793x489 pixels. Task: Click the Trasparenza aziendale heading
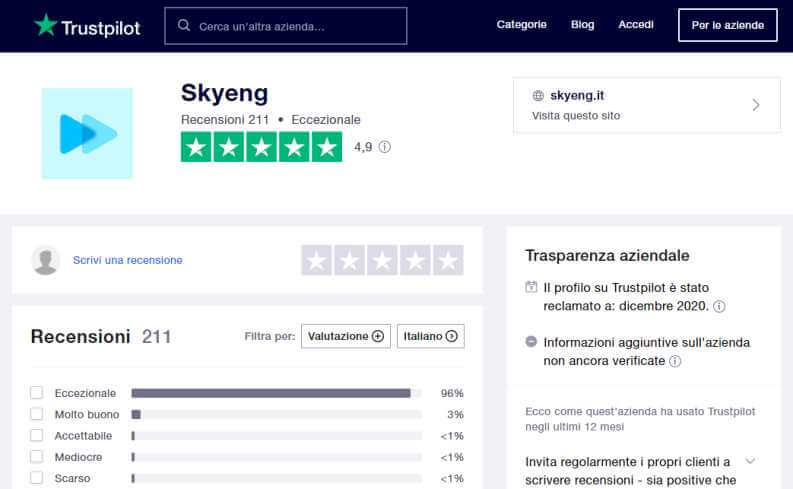tap(607, 255)
